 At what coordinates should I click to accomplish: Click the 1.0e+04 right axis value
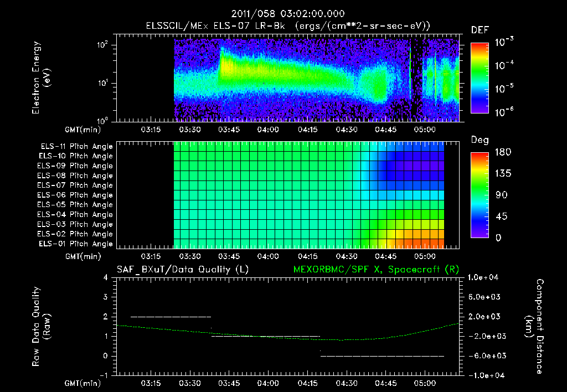[483, 278]
